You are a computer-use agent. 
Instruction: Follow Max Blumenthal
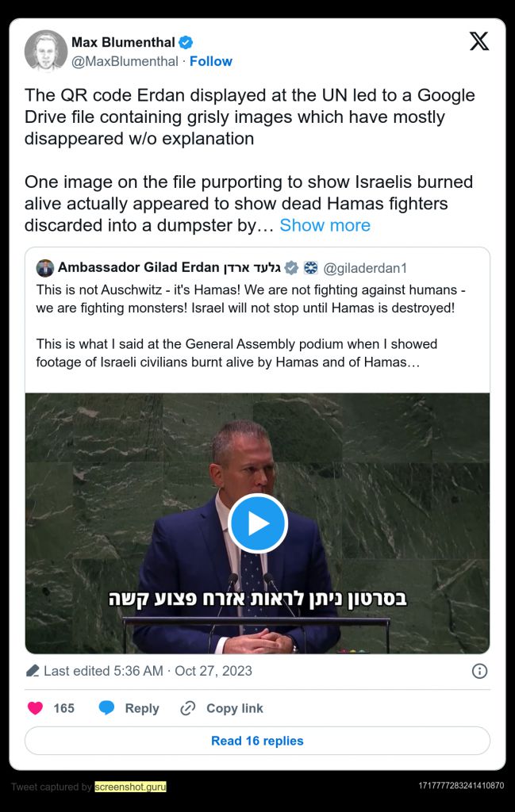[211, 61]
